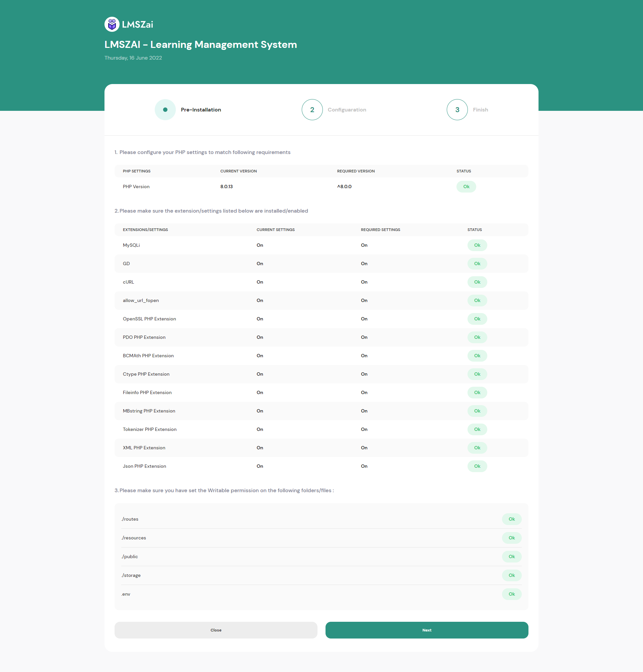
Task: Click the CURRENT SETTINGS column header
Action: coord(276,230)
